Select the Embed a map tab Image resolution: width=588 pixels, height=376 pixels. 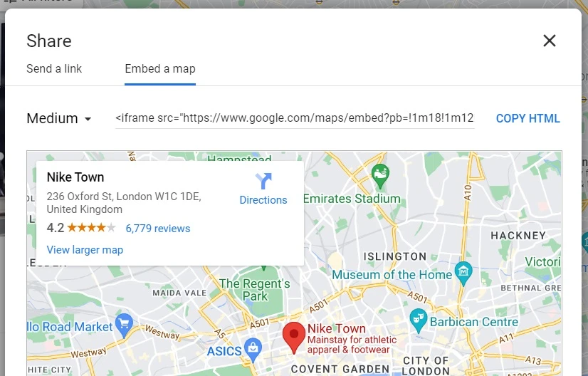160,68
